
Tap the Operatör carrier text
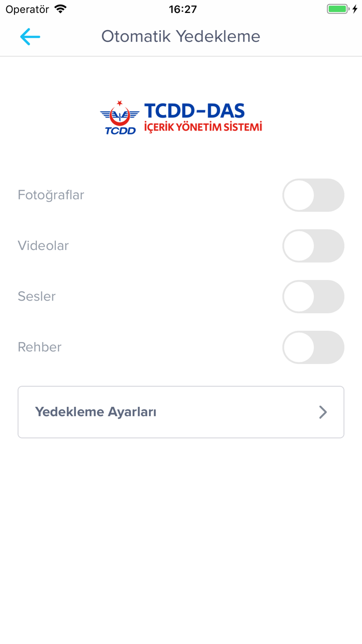(x=27, y=9)
